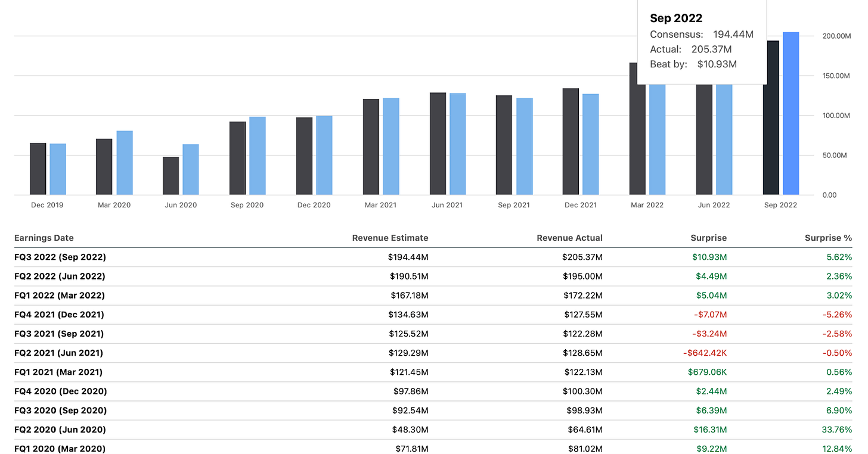Image resolution: width=868 pixels, height=454 pixels.
Task: Click the Dec 2020 x-axis label
Action: coord(314,204)
